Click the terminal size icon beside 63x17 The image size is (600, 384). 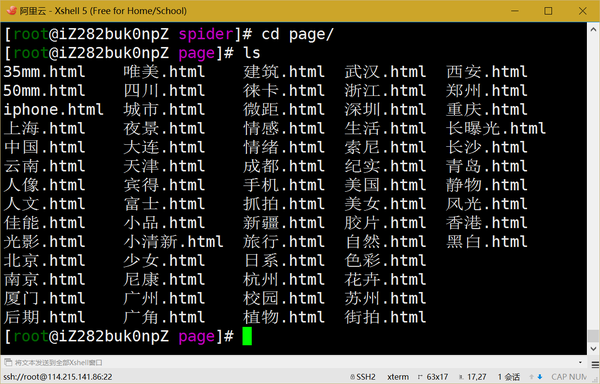pyautogui.click(x=420, y=377)
